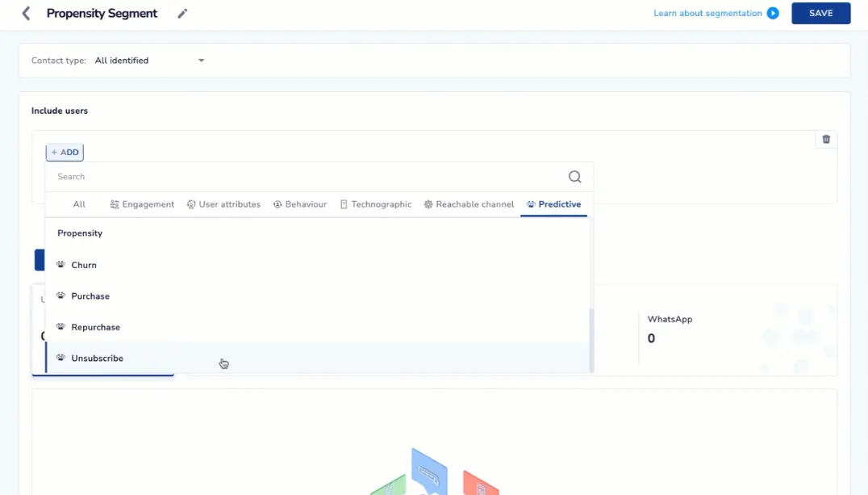Play the Learn about segmentation video icon

coord(773,13)
